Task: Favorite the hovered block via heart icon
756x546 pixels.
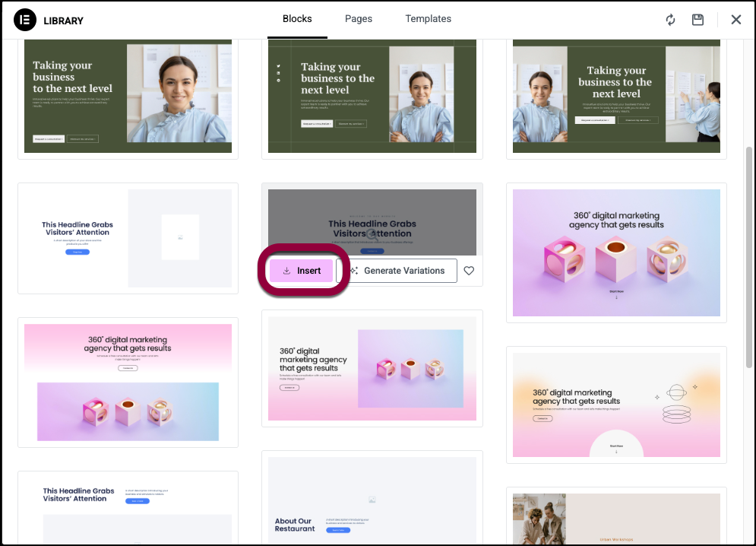Action: click(x=469, y=271)
